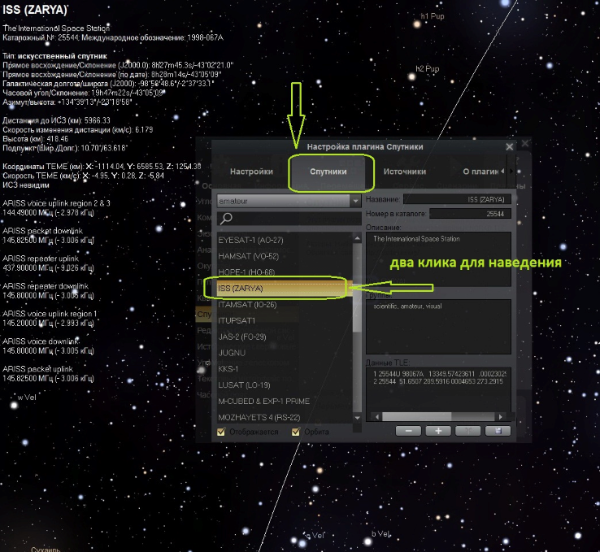The image size is (600, 552).
Task: Select MOZHAYETS 4 (RS-22) in the list
Action: coord(285,417)
